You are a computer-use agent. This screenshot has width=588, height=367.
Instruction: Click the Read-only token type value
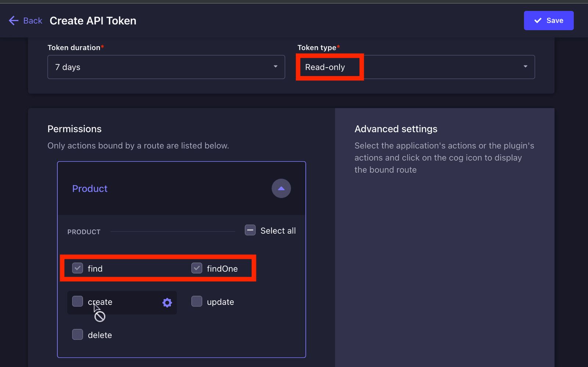click(x=325, y=67)
